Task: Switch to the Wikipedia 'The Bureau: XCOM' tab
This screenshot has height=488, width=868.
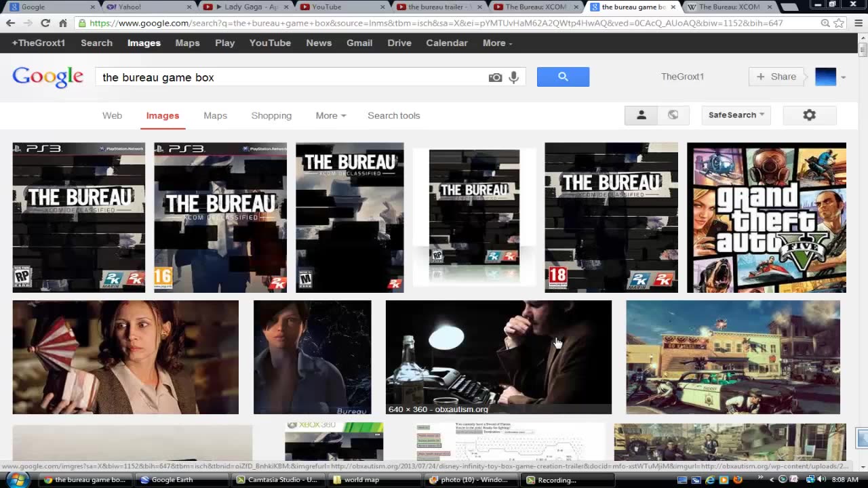Action: pyautogui.click(x=729, y=7)
